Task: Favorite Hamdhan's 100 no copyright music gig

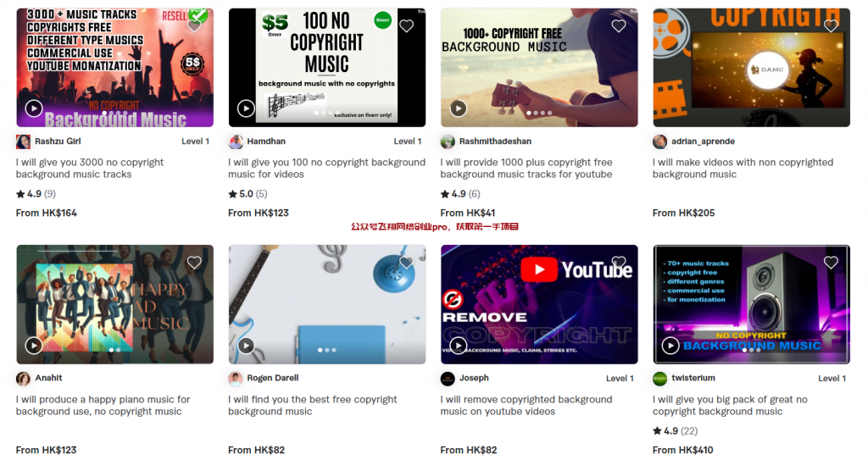Action: (x=406, y=26)
